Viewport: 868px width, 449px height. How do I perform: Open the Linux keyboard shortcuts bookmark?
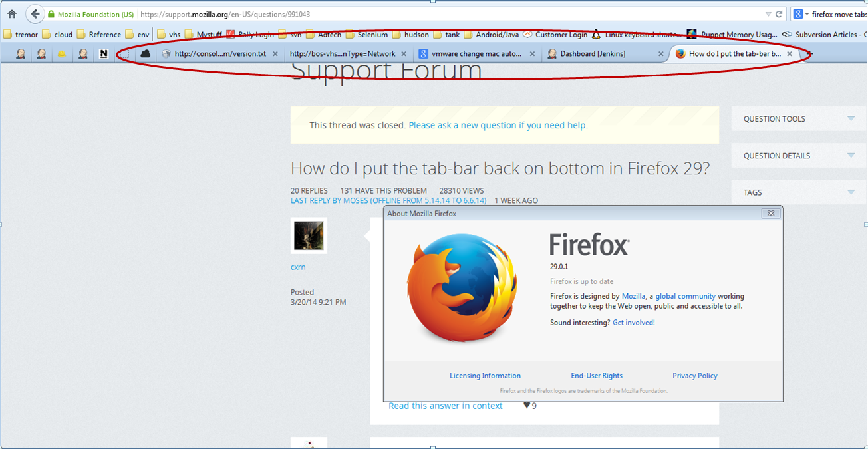pos(637,35)
